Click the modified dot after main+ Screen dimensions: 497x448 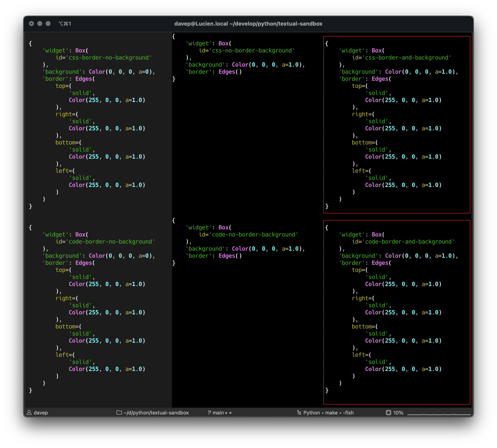pyautogui.click(x=230, y=413)
